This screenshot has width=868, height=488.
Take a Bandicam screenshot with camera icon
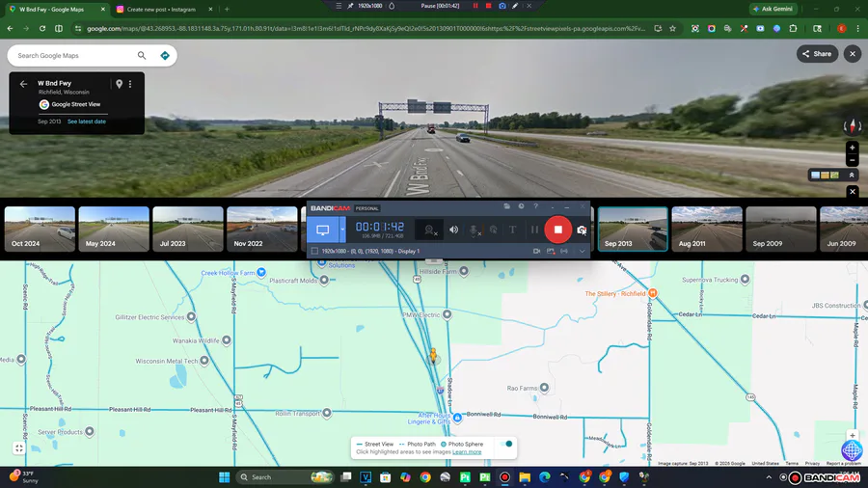pyautogui.click(x=582, y=230)
